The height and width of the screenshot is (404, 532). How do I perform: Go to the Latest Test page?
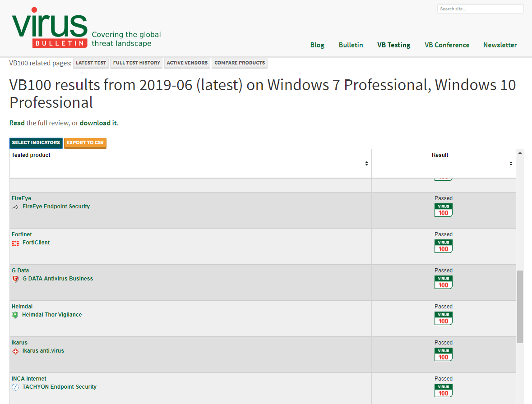point(91,63)
